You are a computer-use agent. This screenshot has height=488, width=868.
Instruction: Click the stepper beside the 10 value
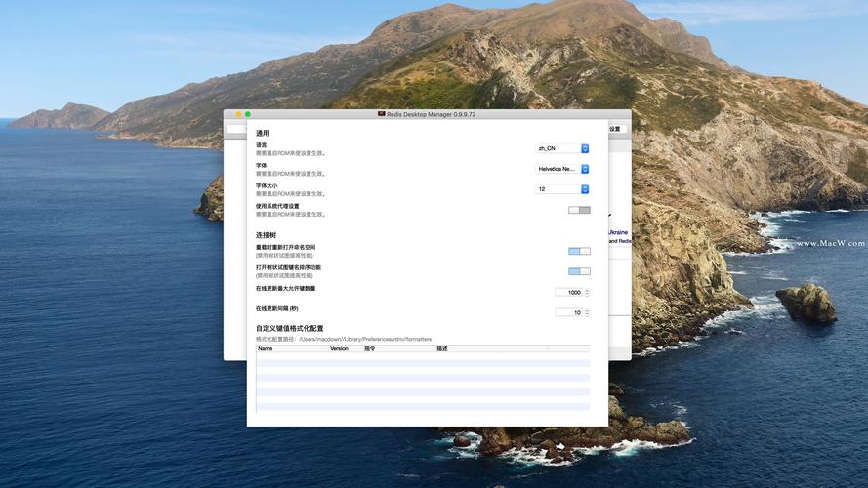(x=587, y=312)
